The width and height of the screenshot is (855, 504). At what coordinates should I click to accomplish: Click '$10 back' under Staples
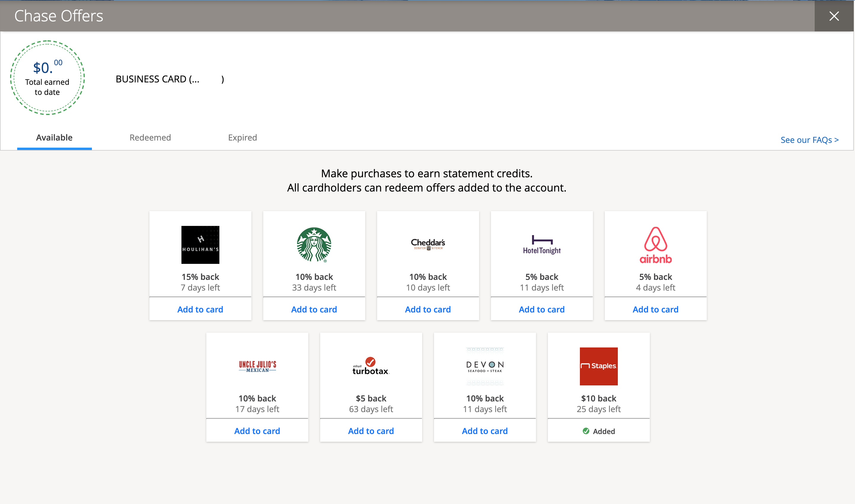click(x=599, y=398)
